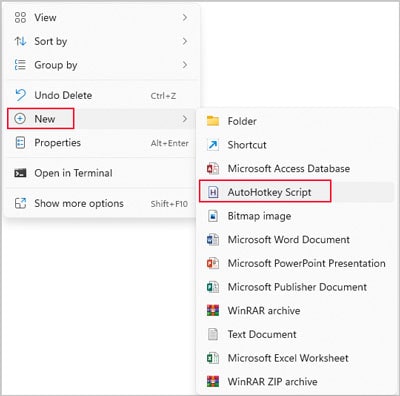Click the Shortcut arrow icon

point(213,145)
